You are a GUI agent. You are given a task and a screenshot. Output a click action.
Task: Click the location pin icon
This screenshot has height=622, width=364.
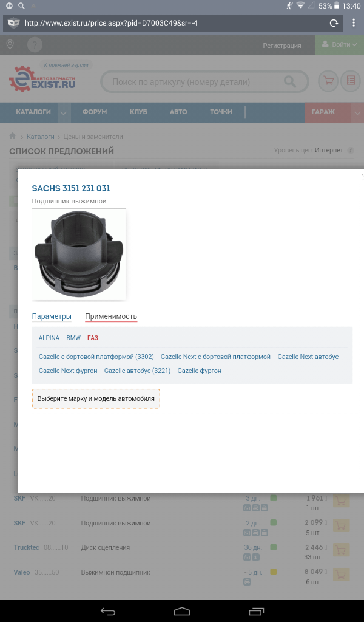(10, 44)
